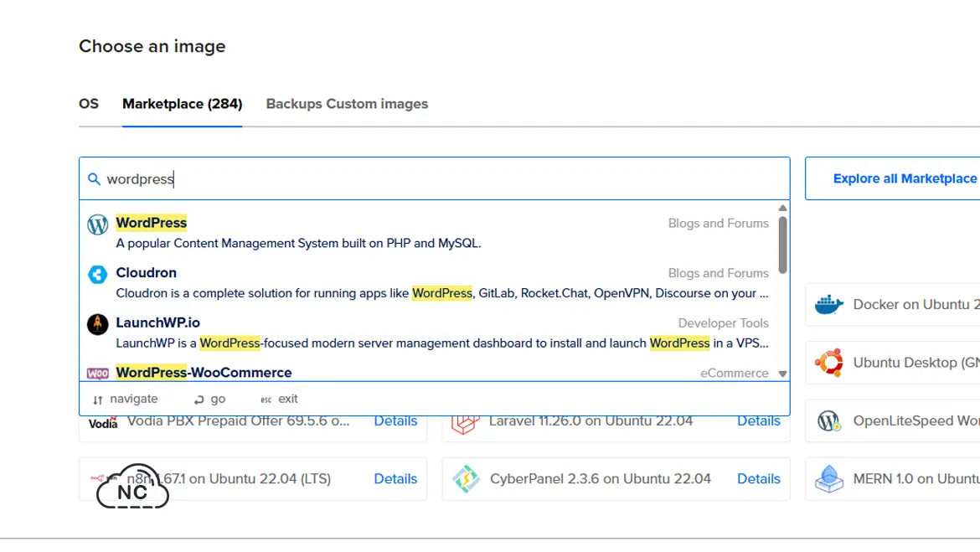
Task: Click the LaunchWP.io rocket icon
Action: (97, 324)
